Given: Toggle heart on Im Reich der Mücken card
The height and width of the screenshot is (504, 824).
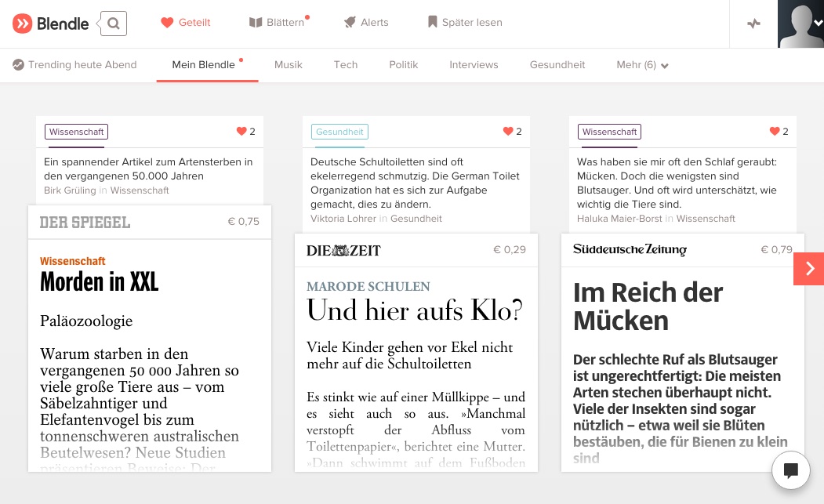Looking at the screenshot, I should click(x=775, y=132).
